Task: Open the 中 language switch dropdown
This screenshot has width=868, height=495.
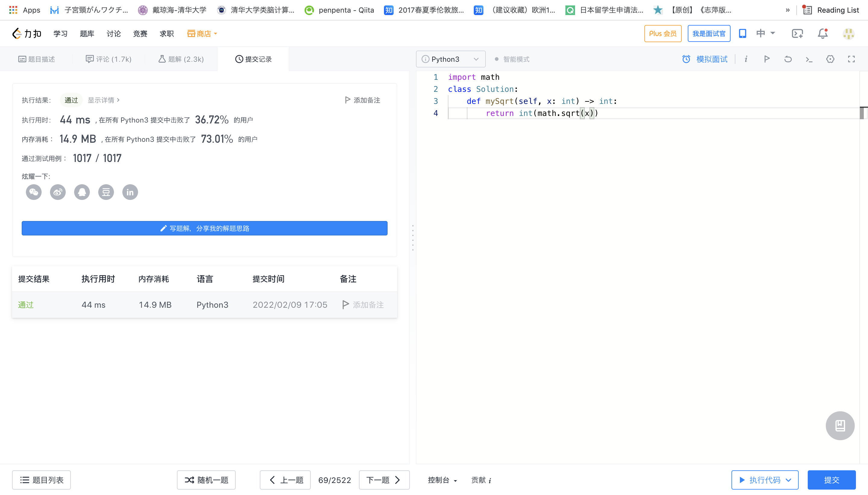Action: [x=765, y=33]
